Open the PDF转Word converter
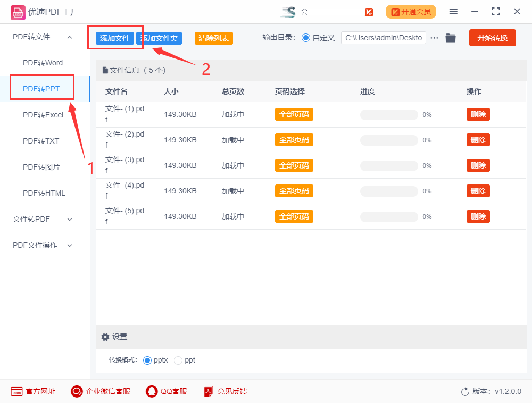Viewport: 532px width, 404px height. click(43, 63)
